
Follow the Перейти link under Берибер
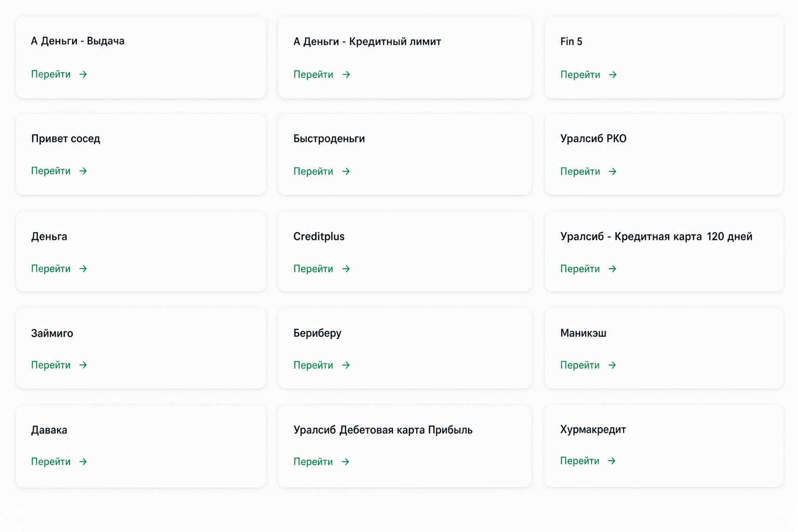pyautogui.click(x=313, y=365)
